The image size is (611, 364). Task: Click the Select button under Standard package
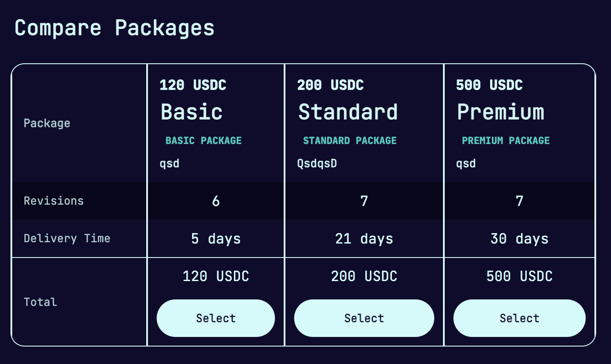pos(364,318)
